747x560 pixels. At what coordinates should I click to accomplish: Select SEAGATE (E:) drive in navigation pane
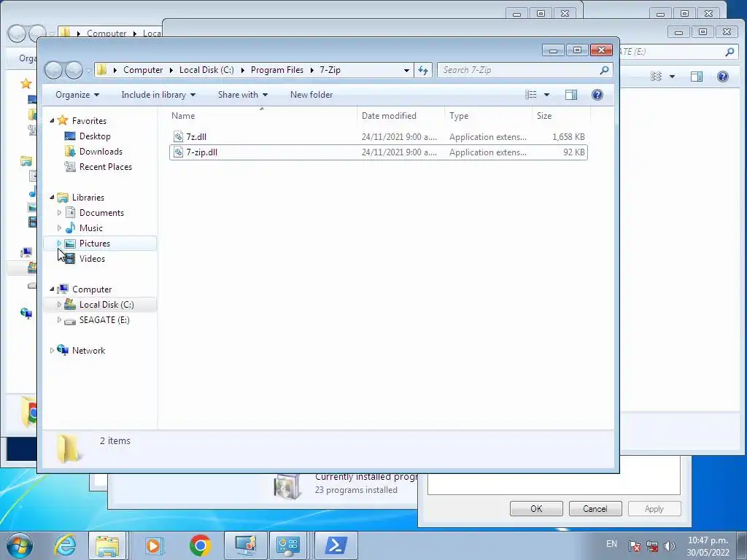click(104, 320)
